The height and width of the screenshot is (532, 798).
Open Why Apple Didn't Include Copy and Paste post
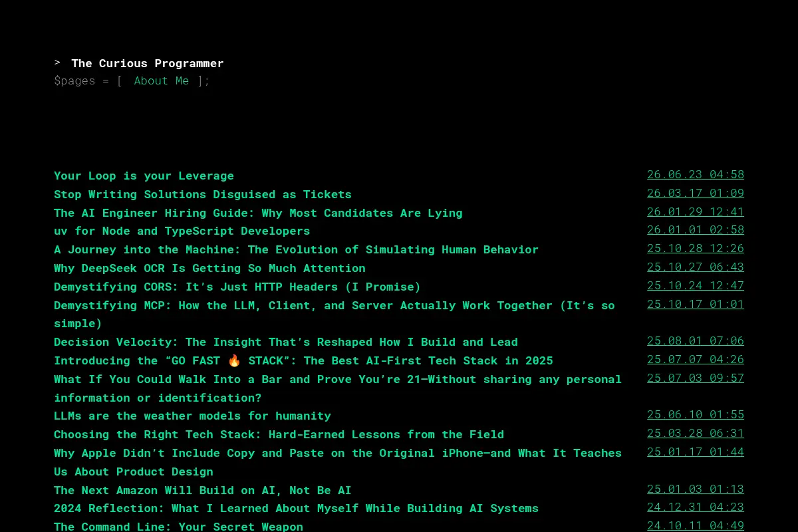pyautogui.click(x=338, y=462)
